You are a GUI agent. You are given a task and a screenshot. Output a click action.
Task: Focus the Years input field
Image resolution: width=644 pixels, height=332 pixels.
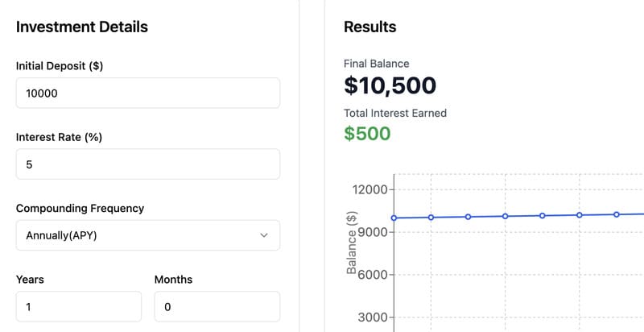coord(79,307)
